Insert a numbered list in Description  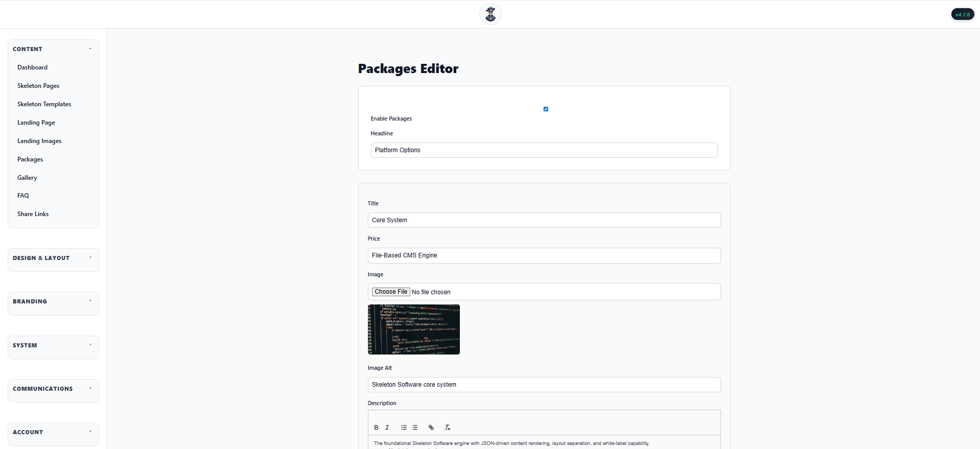pyautogui.click(x=404, y=428)
